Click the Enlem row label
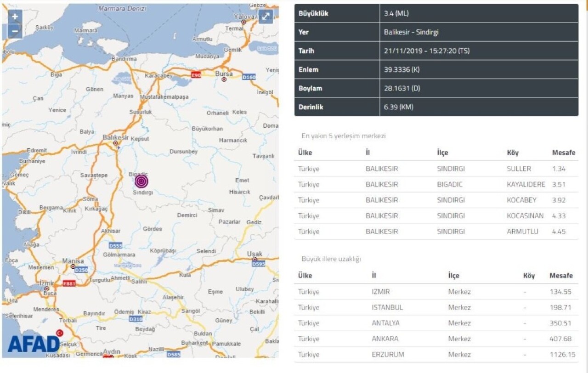The width and height of the screenshot is (588, 373). pos(308,70)
